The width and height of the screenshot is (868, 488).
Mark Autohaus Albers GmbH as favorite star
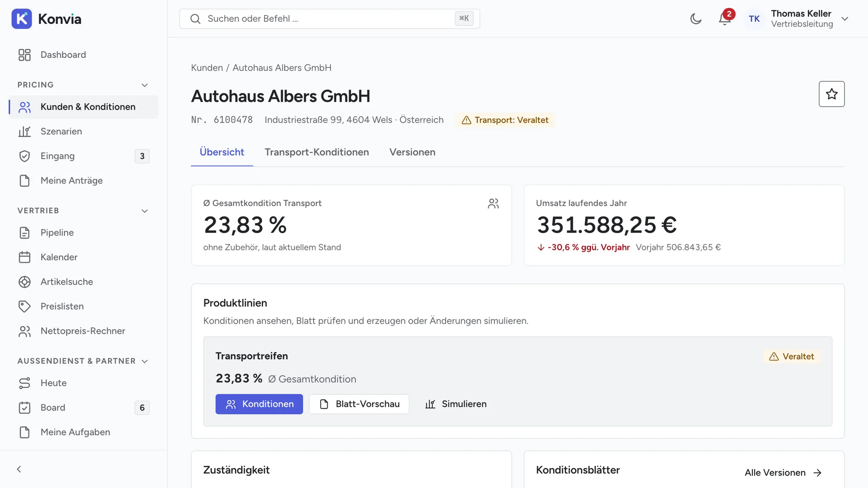point(831,94)
